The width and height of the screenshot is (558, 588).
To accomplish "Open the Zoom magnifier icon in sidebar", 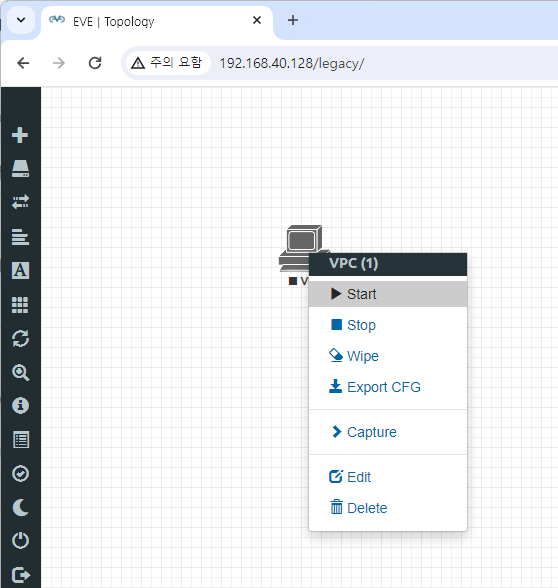I will tap(20, 372).
